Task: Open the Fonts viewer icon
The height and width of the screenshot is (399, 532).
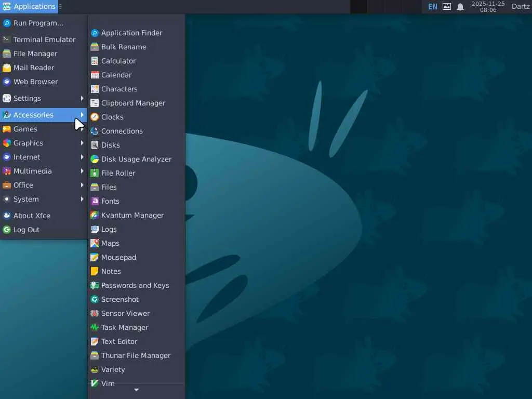Action: [95, 201]
